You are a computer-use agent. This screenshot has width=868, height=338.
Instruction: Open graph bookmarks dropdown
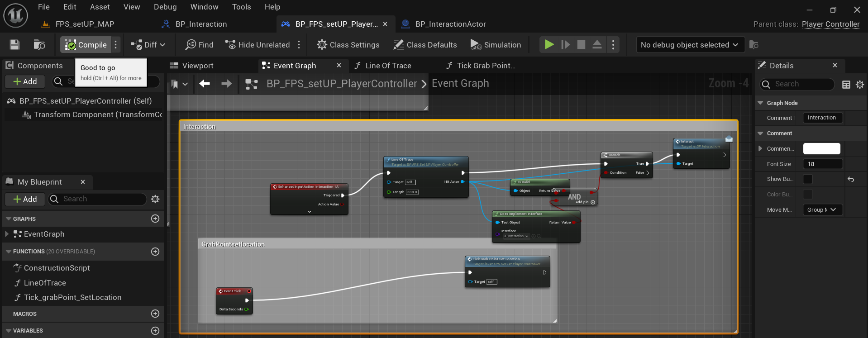[179, 84]
